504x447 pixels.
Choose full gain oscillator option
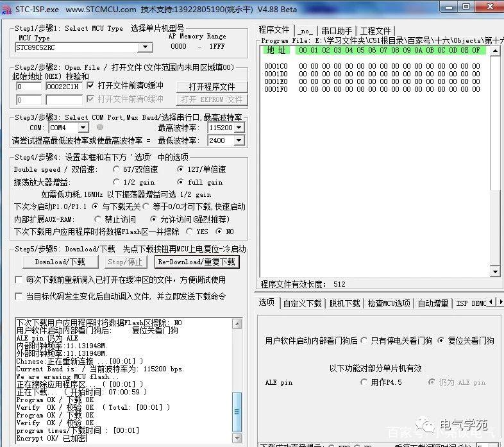pos(180,182)
